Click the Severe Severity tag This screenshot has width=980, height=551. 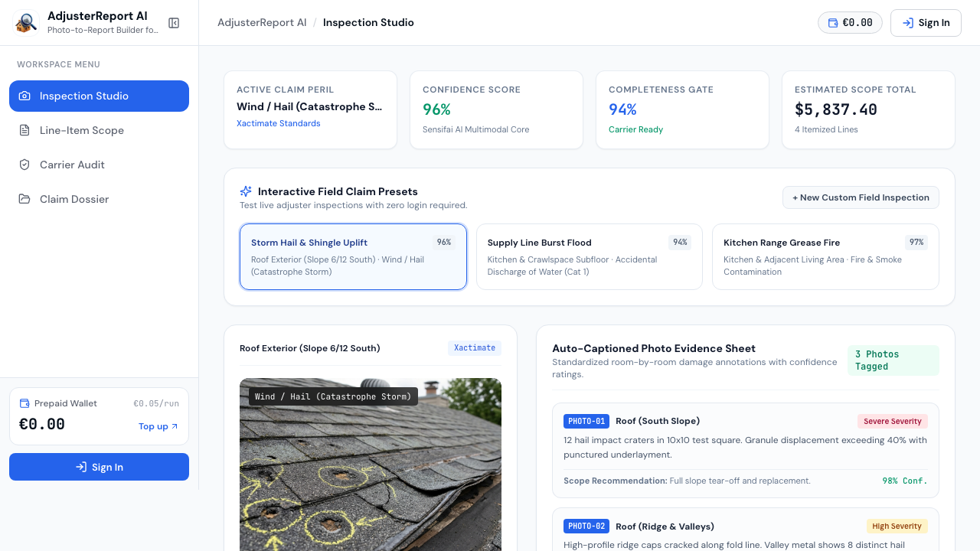pos(893,422)
